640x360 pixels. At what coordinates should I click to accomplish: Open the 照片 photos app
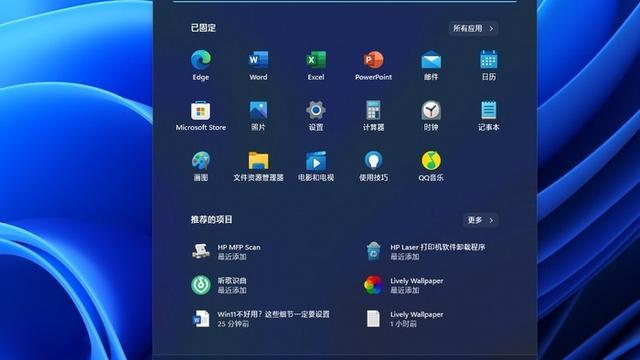(x=258, y=111)
